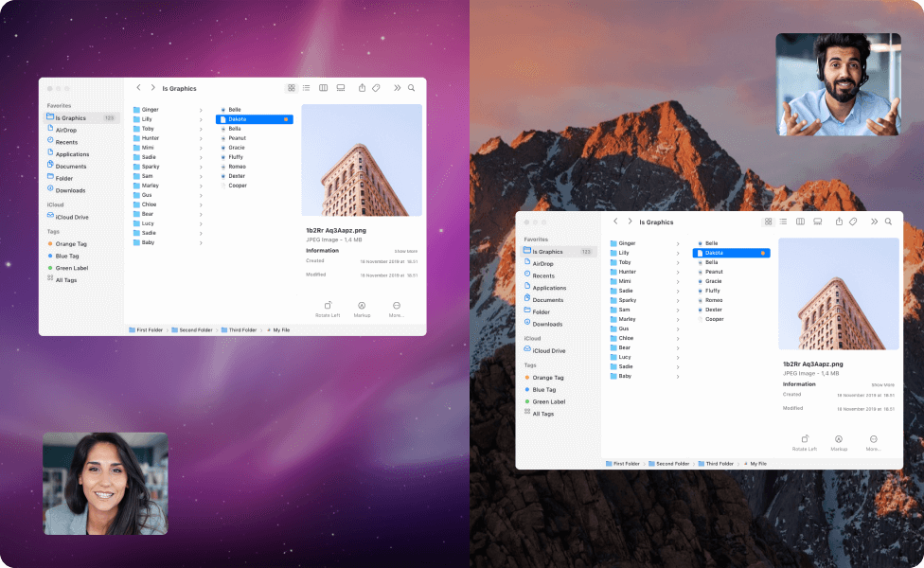Select the Icon grid view
Image resolution: width=924 pixels, height=568 pixels.
point(291,87)
